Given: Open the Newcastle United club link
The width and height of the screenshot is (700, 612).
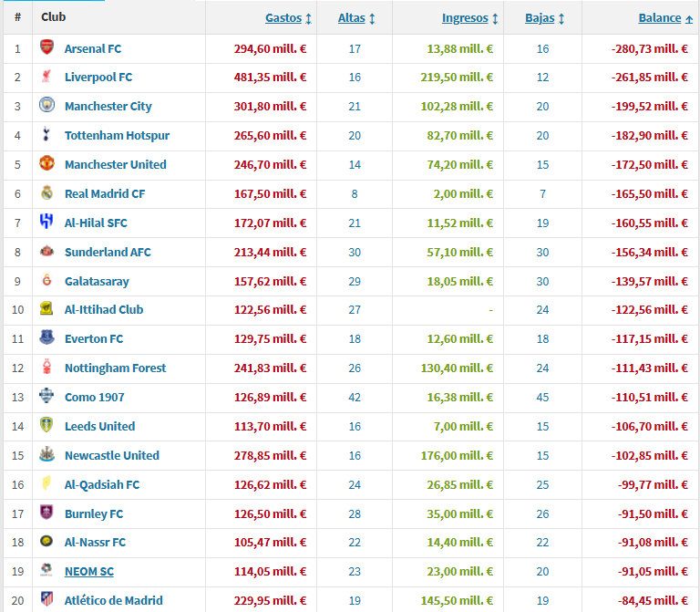Looking at the screenshot, I should (x=111, y=455).
